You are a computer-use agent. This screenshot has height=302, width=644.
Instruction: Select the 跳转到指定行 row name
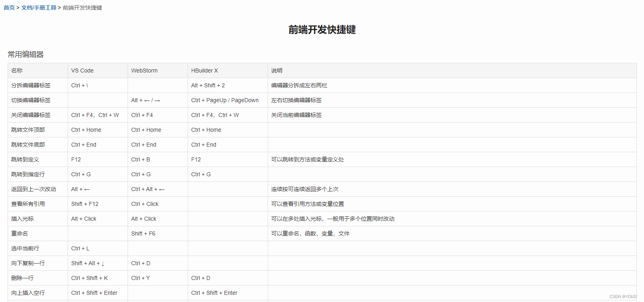point(28,174)
